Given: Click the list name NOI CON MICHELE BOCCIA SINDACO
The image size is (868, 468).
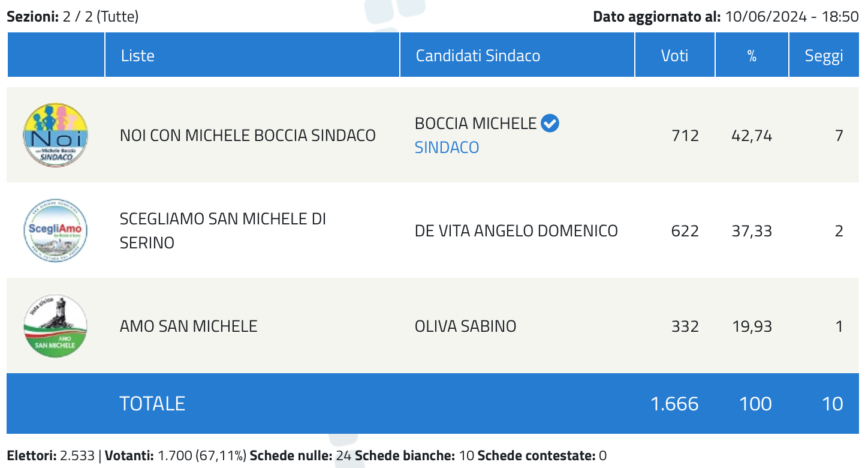Looking at the screenshot, I should tap(248, 136).
